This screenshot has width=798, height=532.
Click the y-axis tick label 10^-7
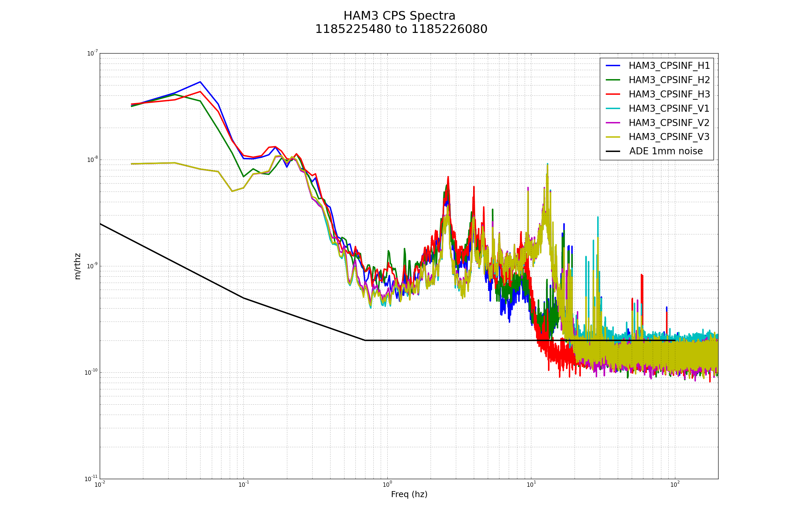click(92, 53)
